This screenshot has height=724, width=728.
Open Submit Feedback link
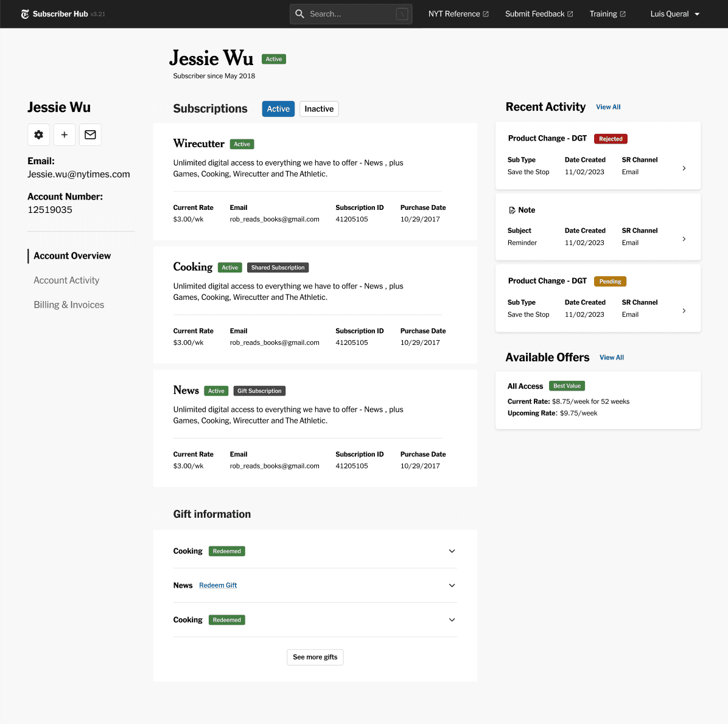click(539, 14)
